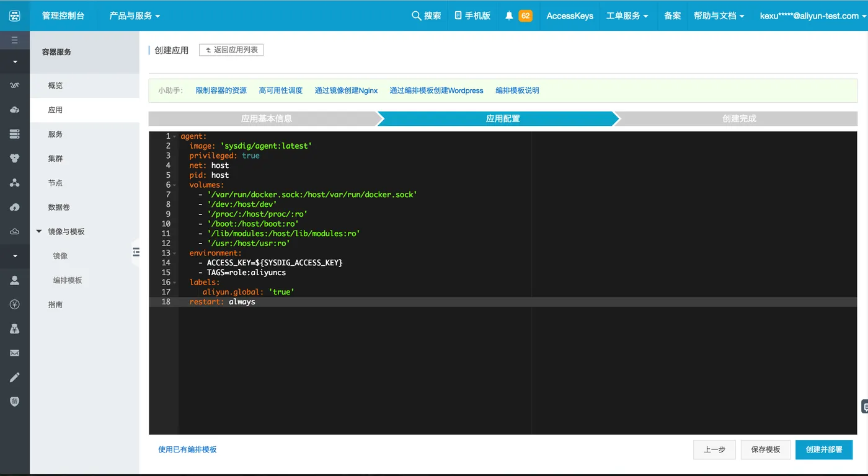
Task: Click the mobile phone icon for 手机版
Action: point(458,15)
